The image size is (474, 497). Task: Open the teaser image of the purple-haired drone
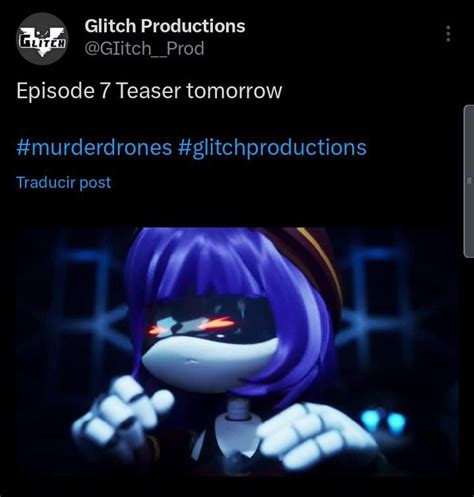[237, 352]
